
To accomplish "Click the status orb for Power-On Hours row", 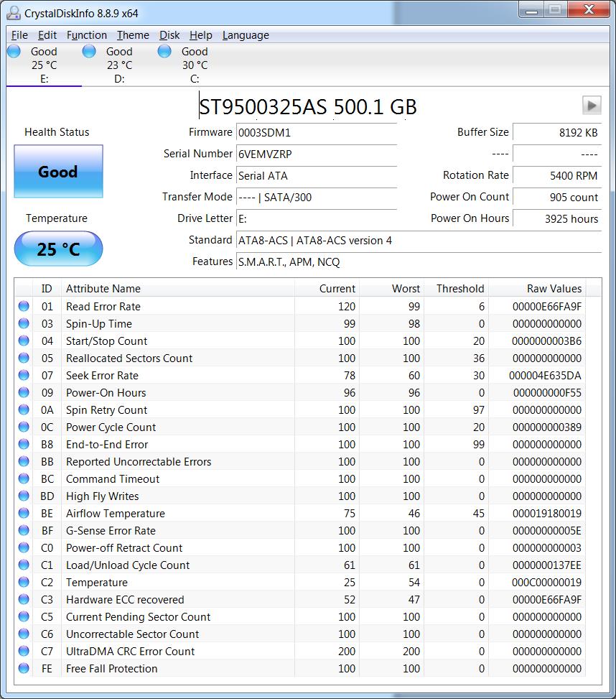I will click(x=24, y=393).
